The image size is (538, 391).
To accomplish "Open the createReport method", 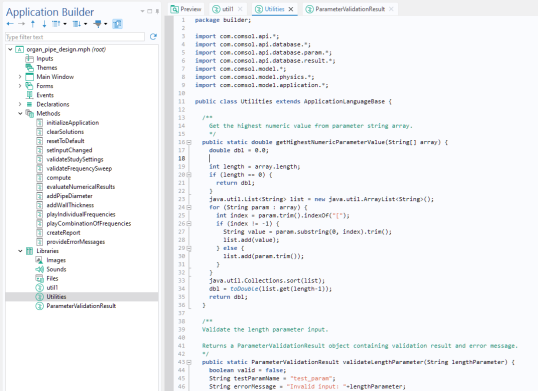I will coord(63,233).
